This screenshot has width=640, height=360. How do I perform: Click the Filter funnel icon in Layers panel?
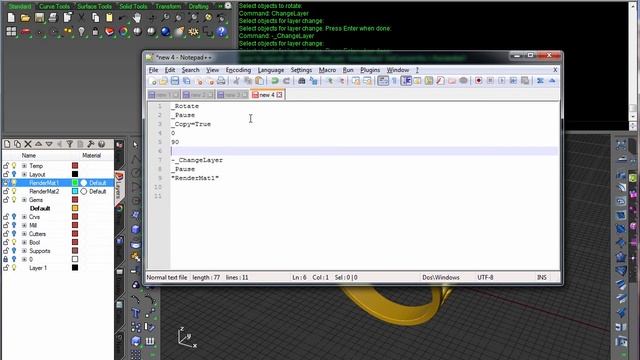tap(70, 144)
